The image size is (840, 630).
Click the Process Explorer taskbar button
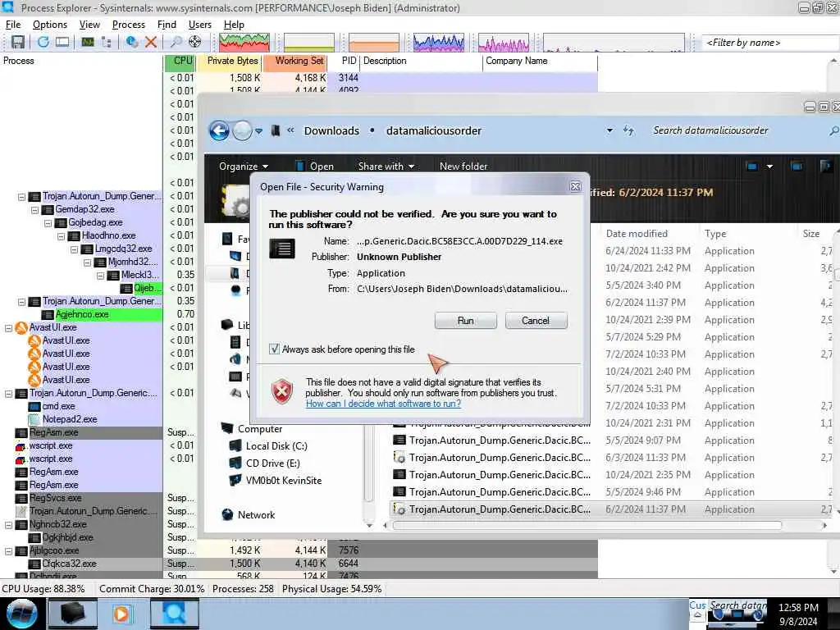click(x=174, y=614)
